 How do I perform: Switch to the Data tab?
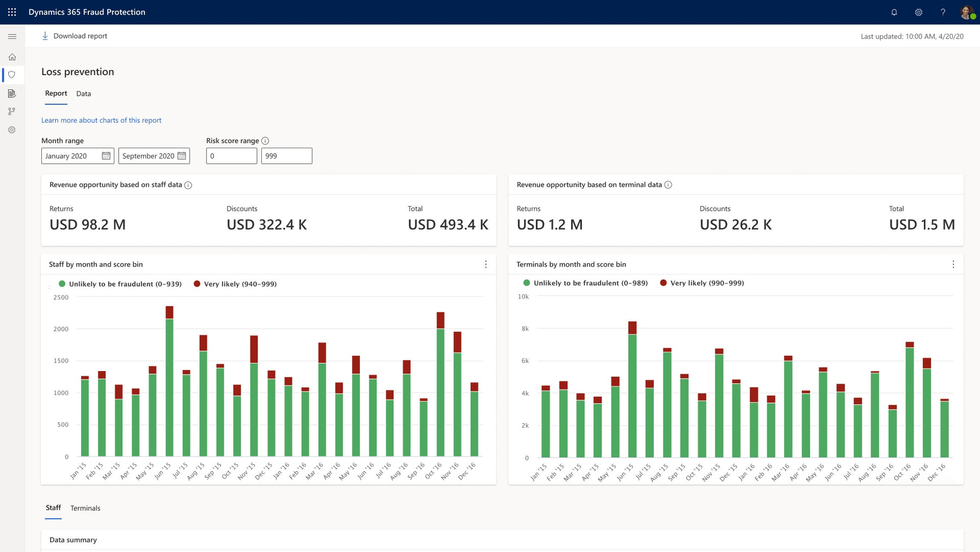pos(83,94)
